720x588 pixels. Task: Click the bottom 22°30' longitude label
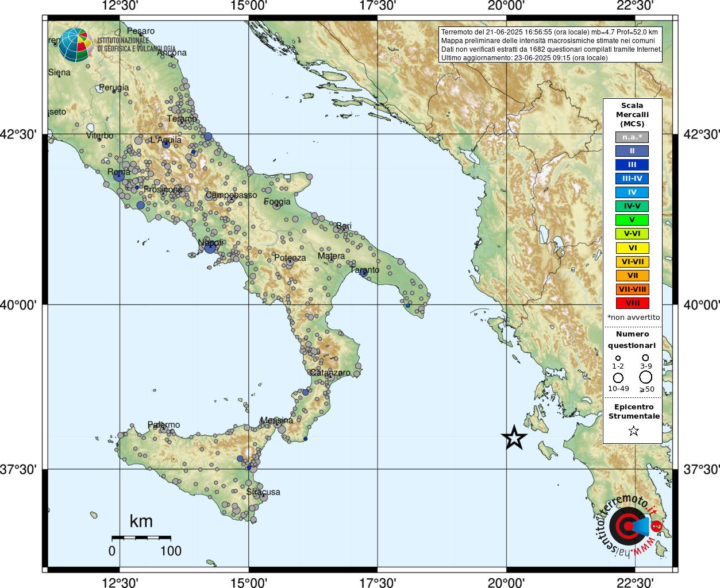point(635,583)
